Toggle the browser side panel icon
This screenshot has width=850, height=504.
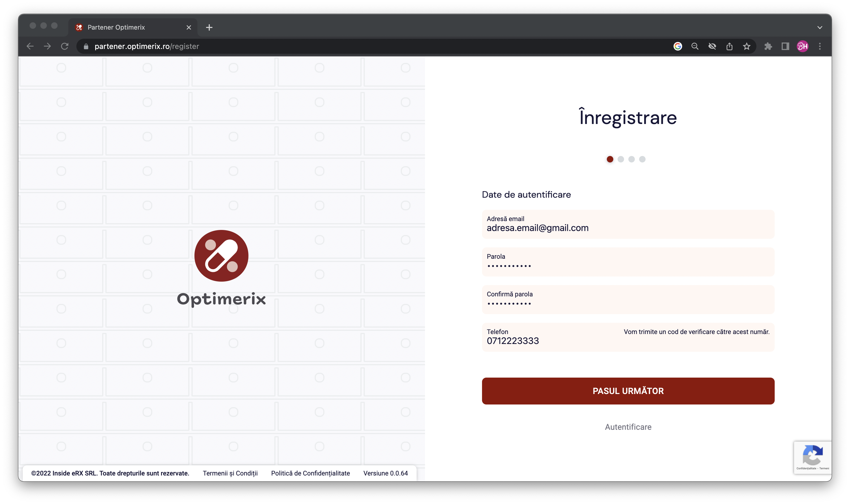point(785,46)
